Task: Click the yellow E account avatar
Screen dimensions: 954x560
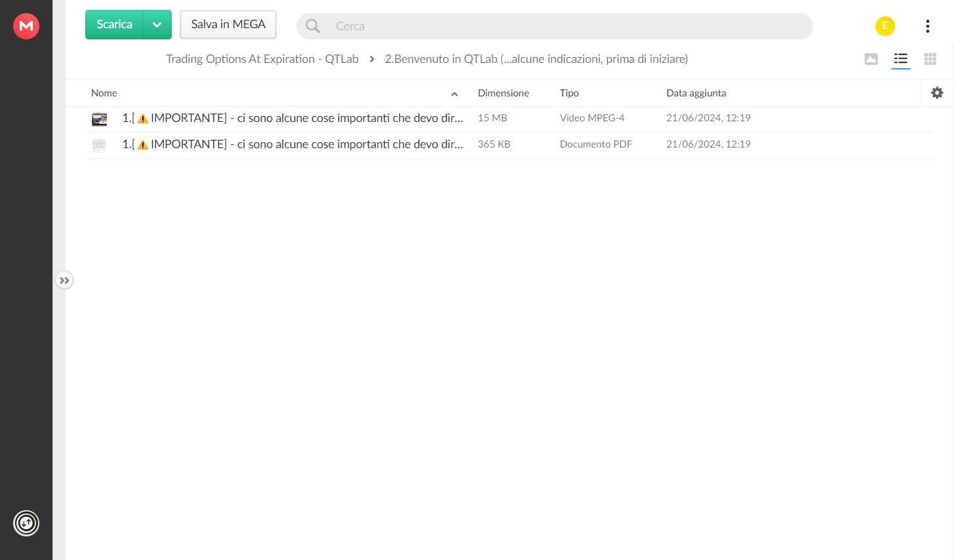Action: 885,26
